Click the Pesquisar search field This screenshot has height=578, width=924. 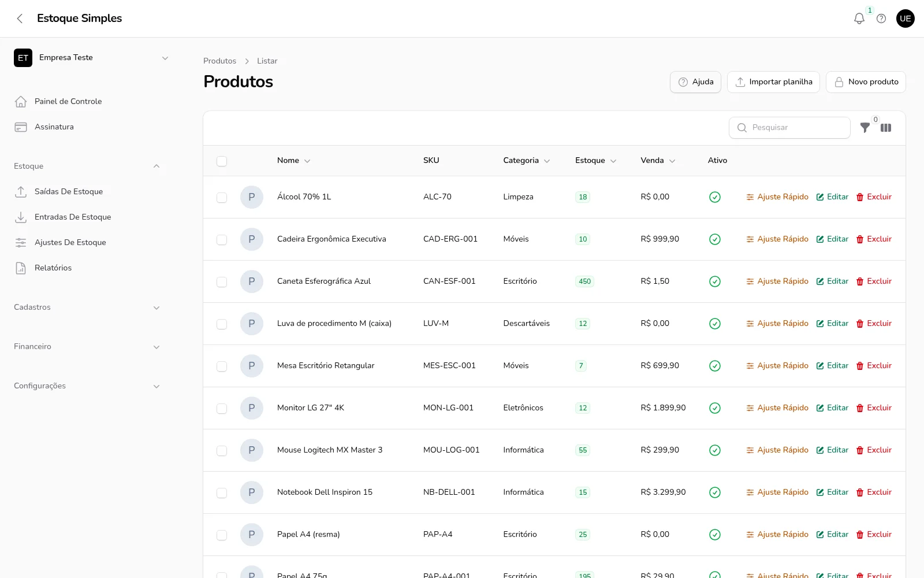click(x=789, y=128)
